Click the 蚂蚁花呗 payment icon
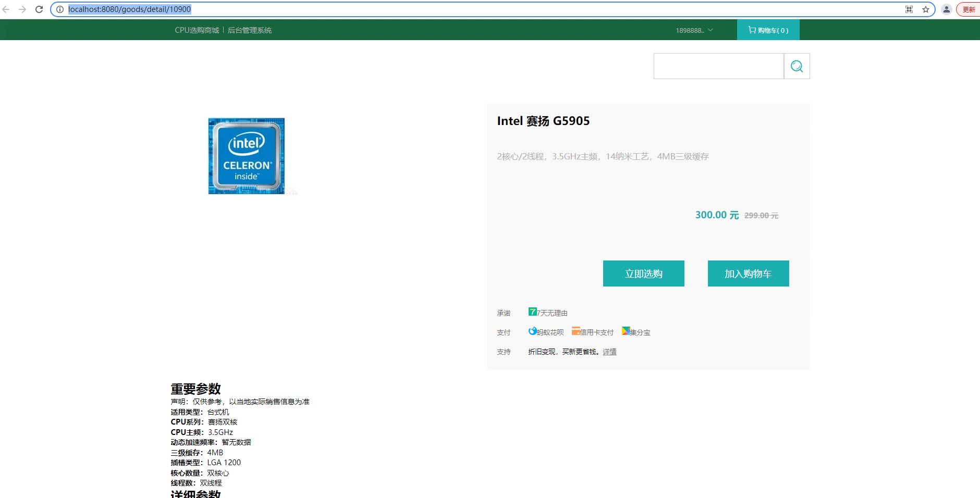Image resolution: width=980 pixels, height=498 pixels. click(x=532, y=331)
